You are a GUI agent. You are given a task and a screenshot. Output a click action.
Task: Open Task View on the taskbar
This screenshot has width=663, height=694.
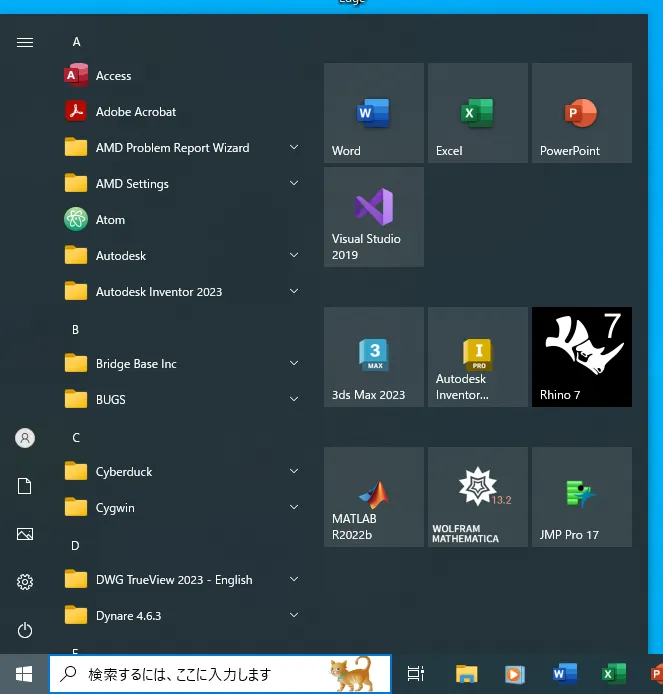(416, 674)
